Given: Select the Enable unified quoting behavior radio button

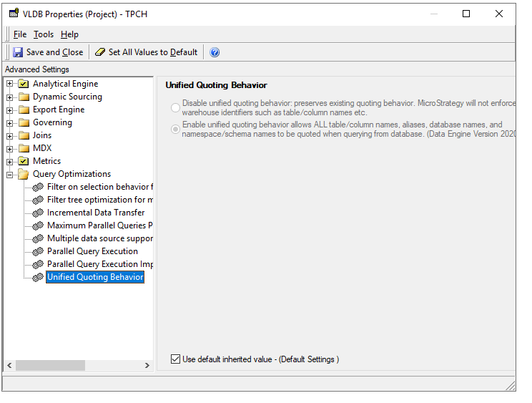Looking at the screenshot, I should tap(175, 129).
